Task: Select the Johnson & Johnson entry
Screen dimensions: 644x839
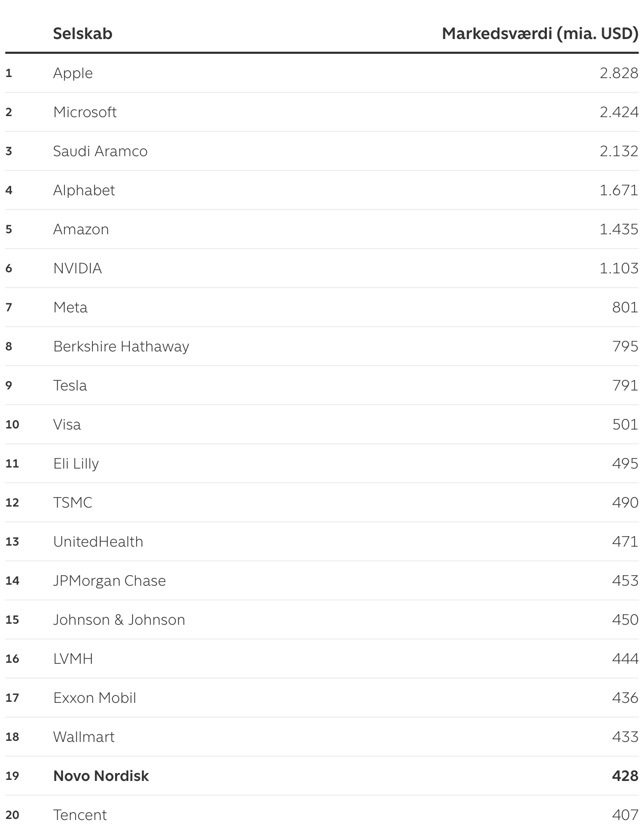Action: click(119, 619)
